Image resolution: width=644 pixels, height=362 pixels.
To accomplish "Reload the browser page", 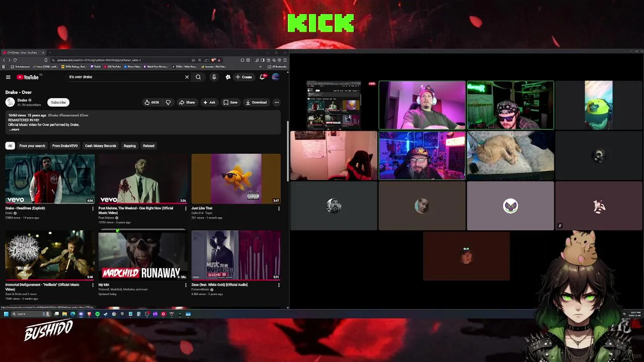I will click(15, 60).
